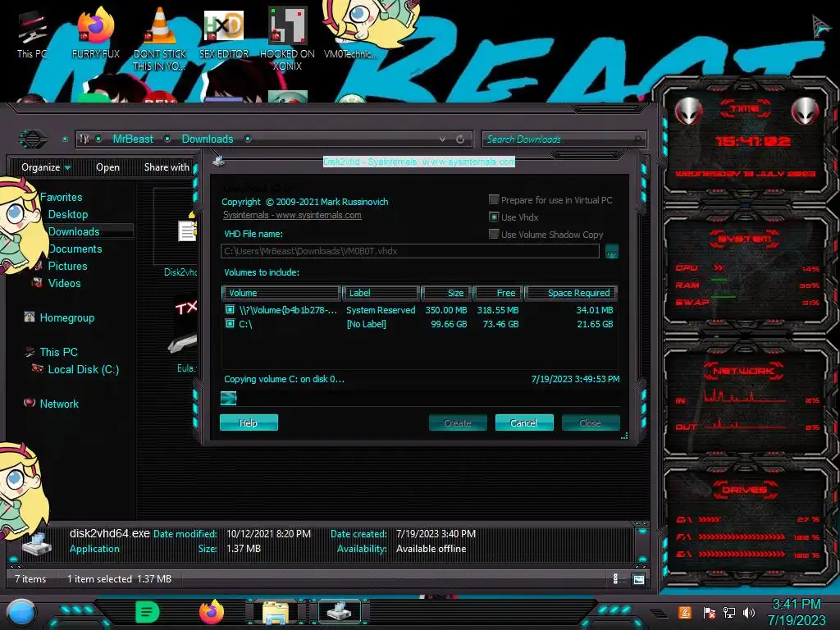The height and width of the screenshot is (630, 840).
Task: Sort volumes by Label column header
Action: tap(381, 293)
